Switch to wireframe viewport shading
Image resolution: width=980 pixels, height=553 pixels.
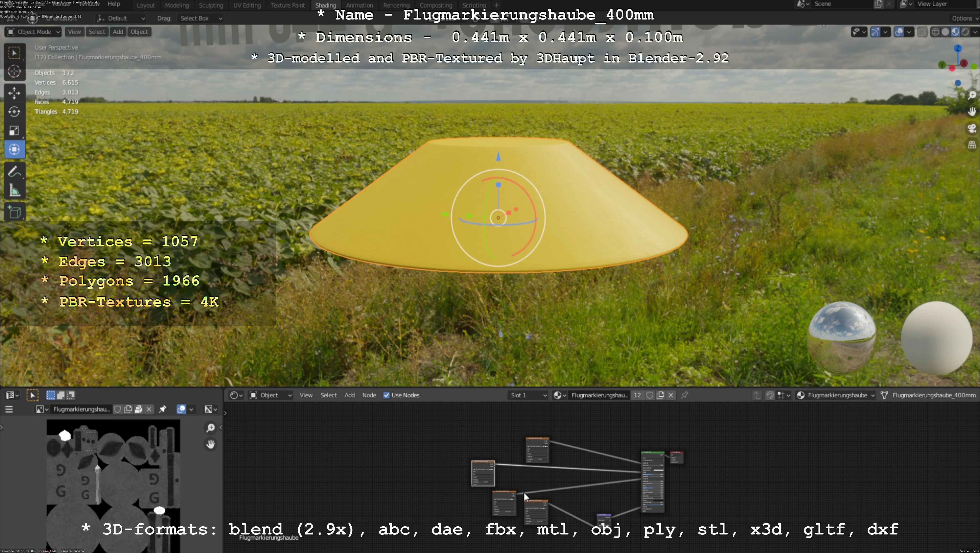coord(936,32)
